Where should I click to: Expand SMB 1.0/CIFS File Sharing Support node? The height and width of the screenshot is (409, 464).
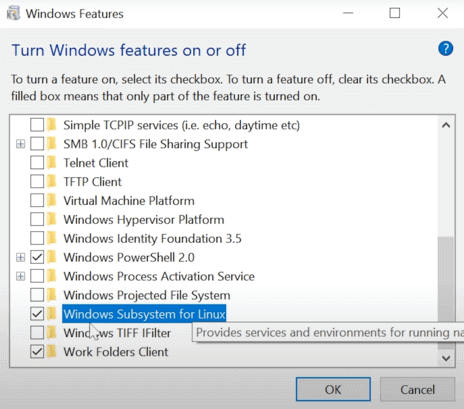(x=21, y=144)
